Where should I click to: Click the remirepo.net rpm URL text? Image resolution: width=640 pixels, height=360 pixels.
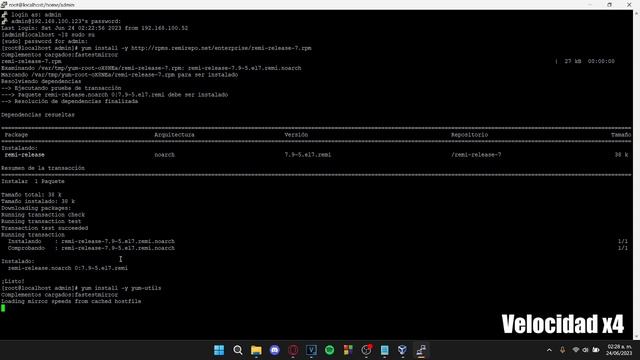(221, 48)
